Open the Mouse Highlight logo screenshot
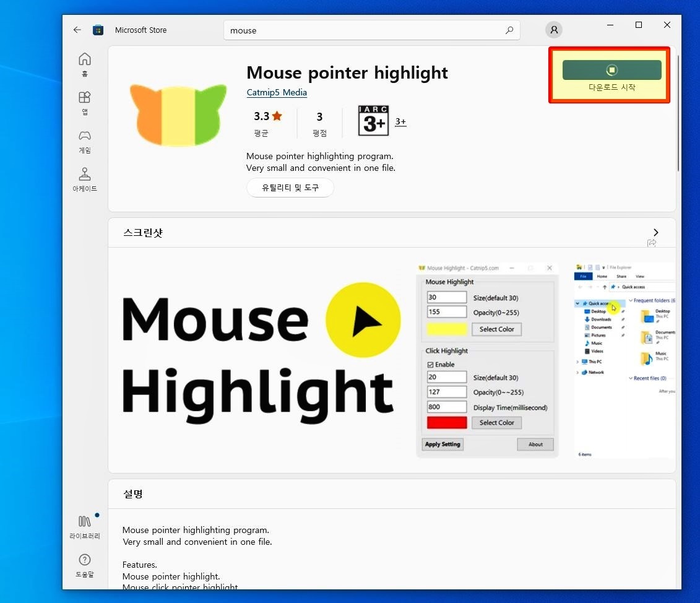 click(x=261, y=360)
